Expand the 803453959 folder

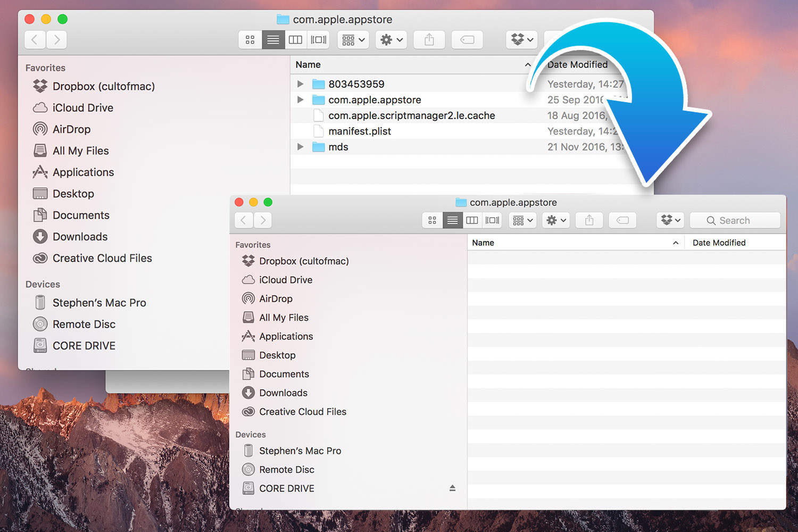click(x=301, y=84)
